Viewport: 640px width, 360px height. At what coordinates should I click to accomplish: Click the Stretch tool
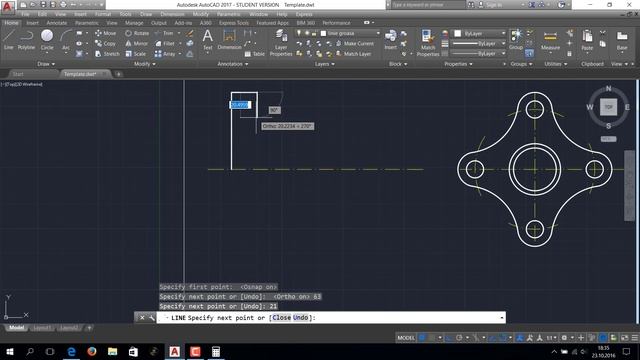pos(107,54)
